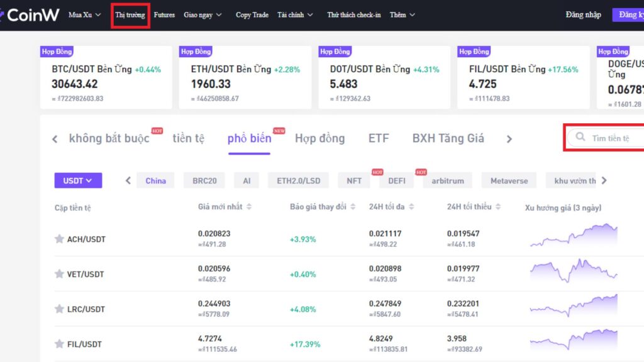Click the CoinW logo
The width and height of the screenshot is (644, 362).
[x=30, y=15]
